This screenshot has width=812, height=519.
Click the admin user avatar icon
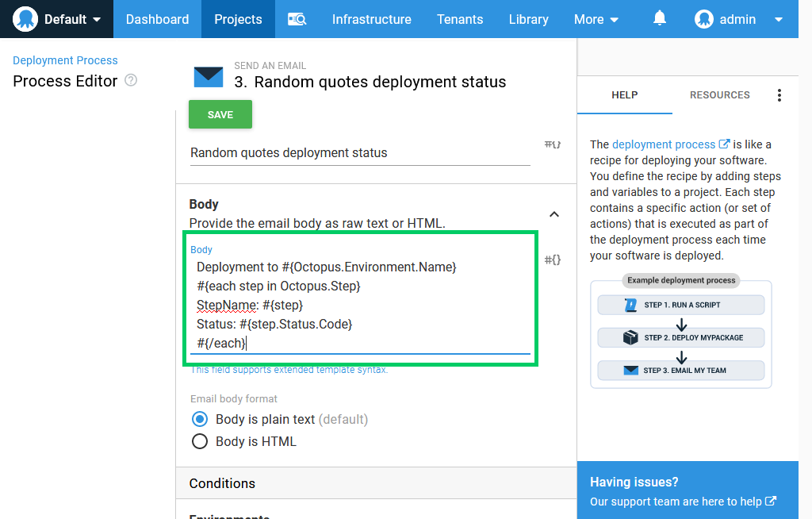click(704, 19)
